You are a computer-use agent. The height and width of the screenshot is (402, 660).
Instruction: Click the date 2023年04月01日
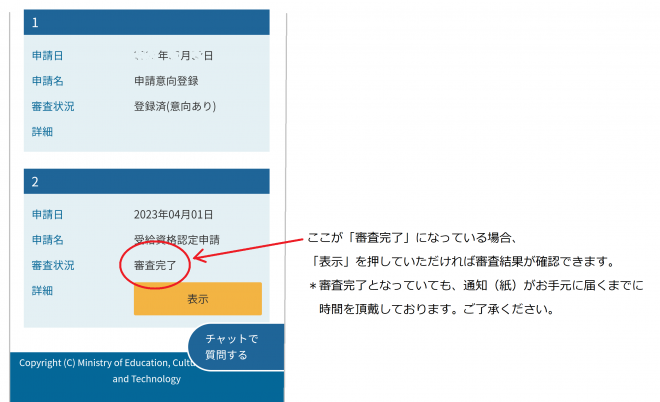(173, 214)
